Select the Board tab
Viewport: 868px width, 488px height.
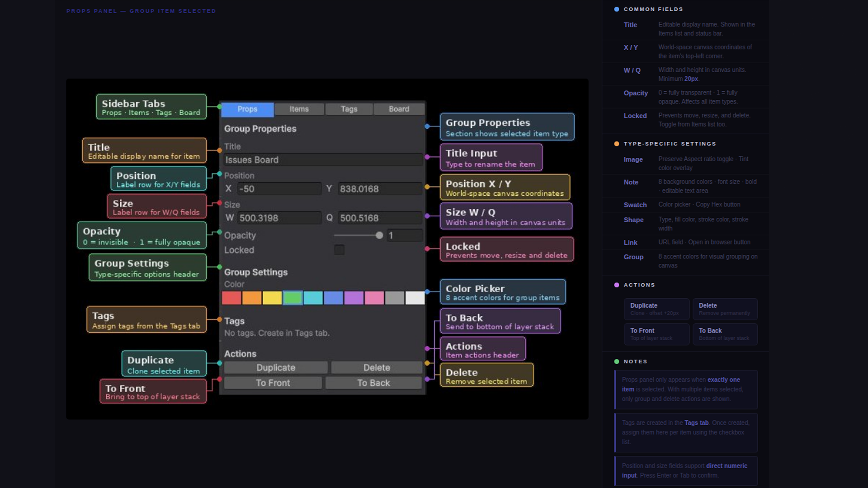(x=399, y=109)
